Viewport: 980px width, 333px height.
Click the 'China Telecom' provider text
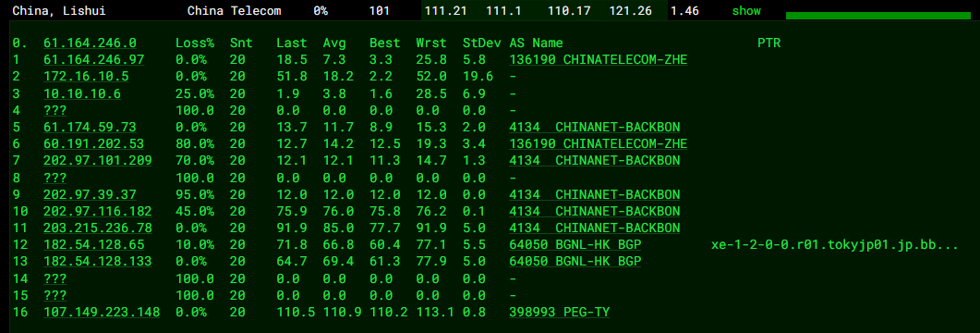click(234, 11)
